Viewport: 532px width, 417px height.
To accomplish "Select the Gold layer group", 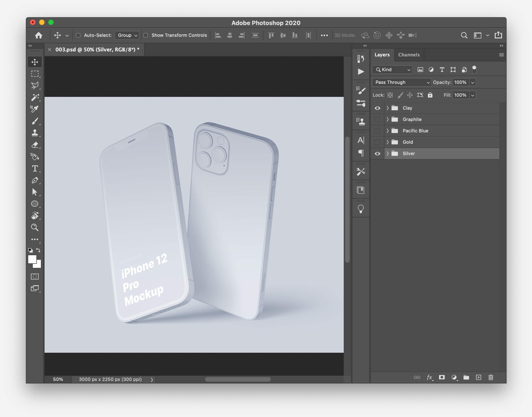I will pos(442,142).
